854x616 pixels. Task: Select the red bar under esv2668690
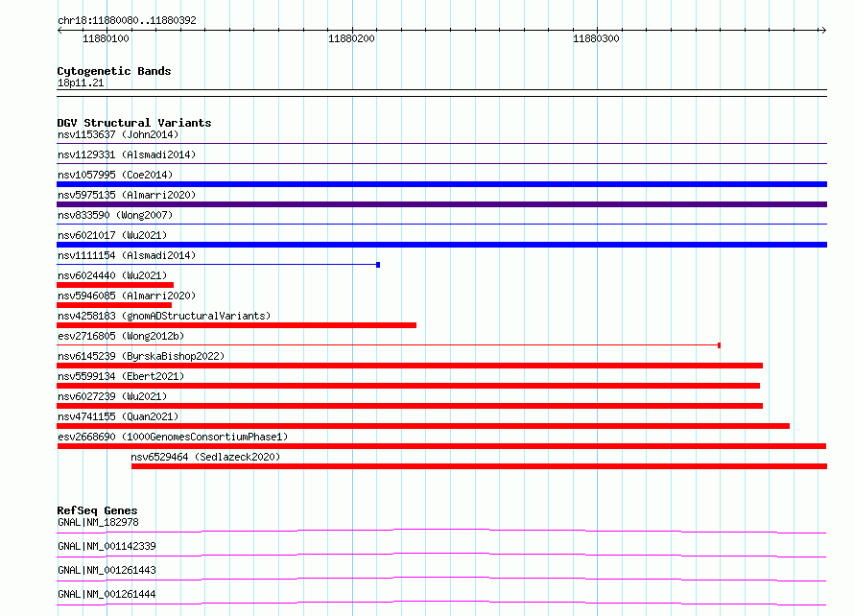pos(441,446)
